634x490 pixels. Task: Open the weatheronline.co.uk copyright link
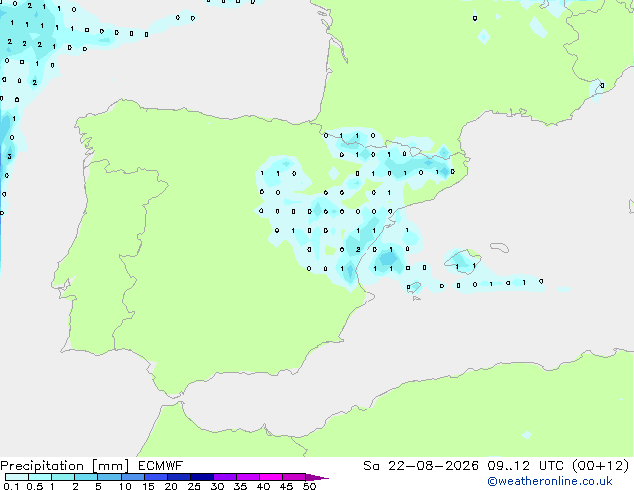[550, 481]
